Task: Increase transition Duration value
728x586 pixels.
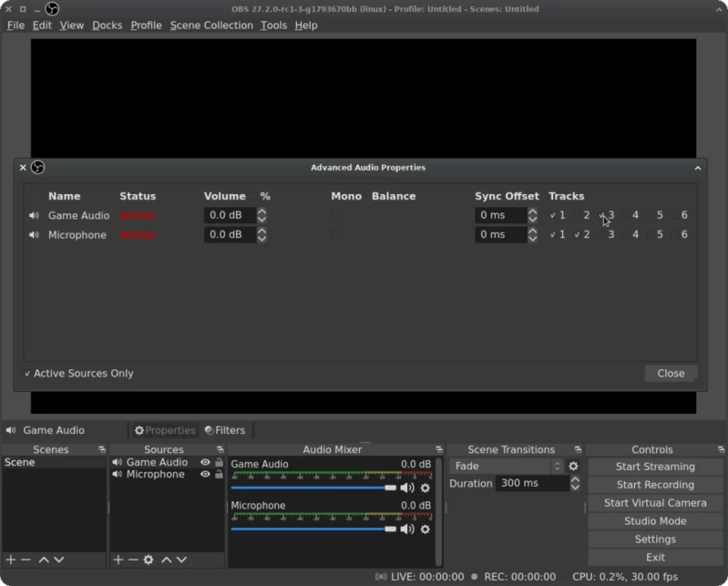Action: (575, 479)
